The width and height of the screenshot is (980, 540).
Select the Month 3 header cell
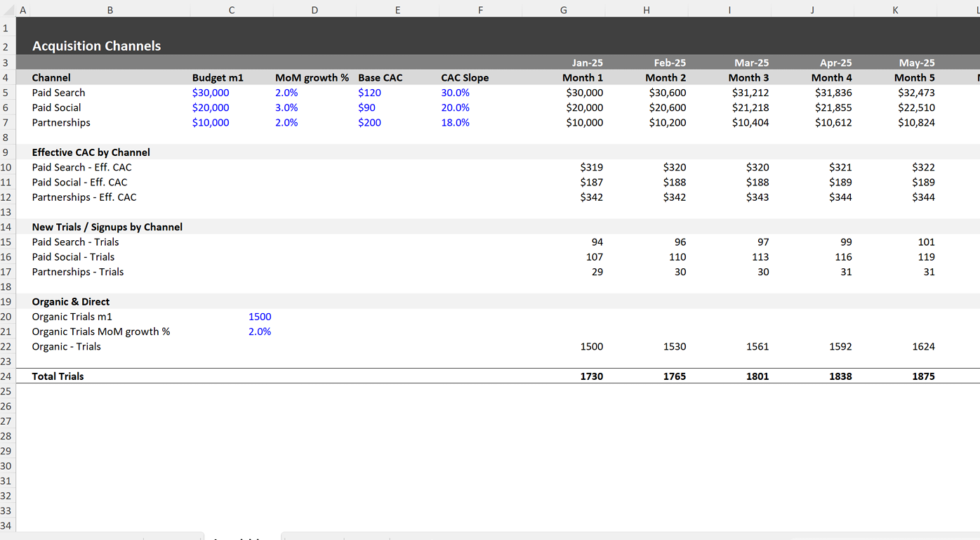[748, 78]
